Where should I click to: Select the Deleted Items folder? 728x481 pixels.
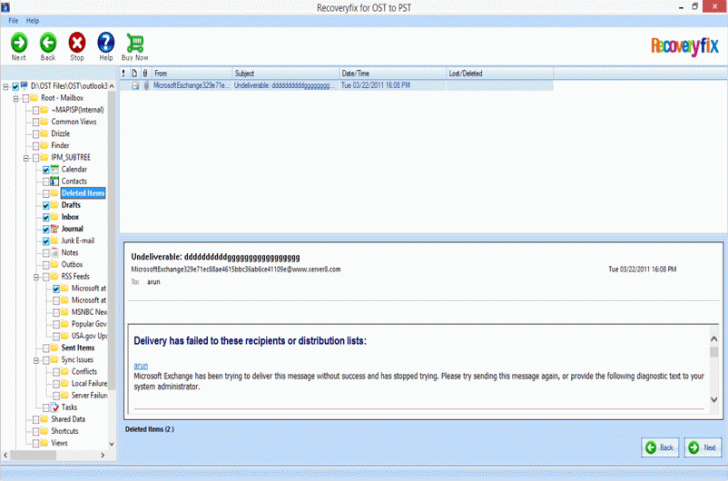pyautogui.click(x=83, y=193)
